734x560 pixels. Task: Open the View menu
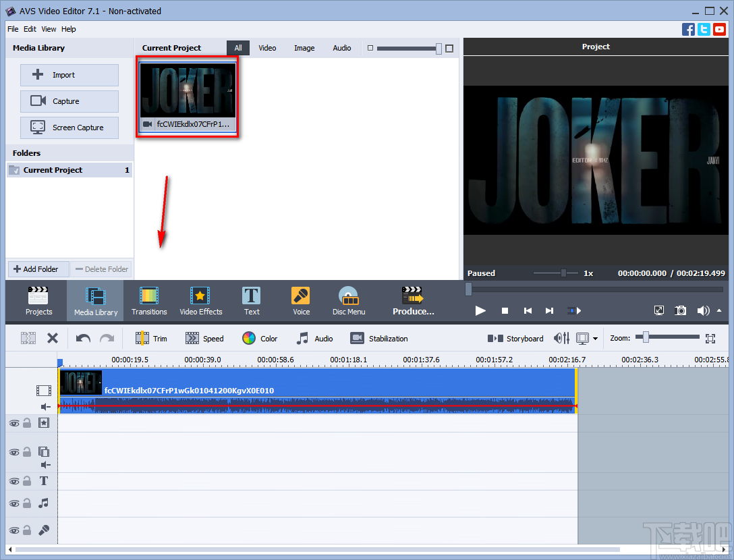[49, 29]
